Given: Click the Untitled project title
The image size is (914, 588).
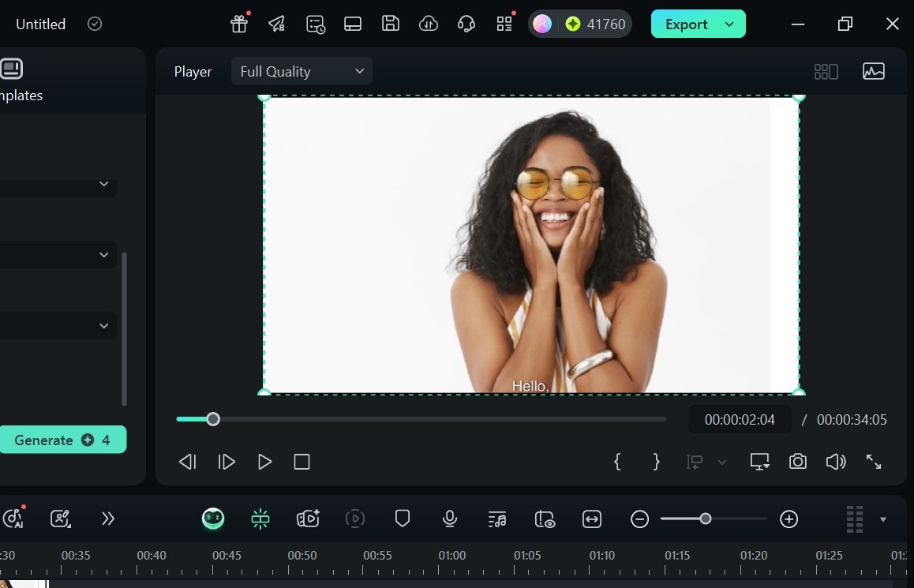Looking at the screenshot, I should click(x=41, y=24).
